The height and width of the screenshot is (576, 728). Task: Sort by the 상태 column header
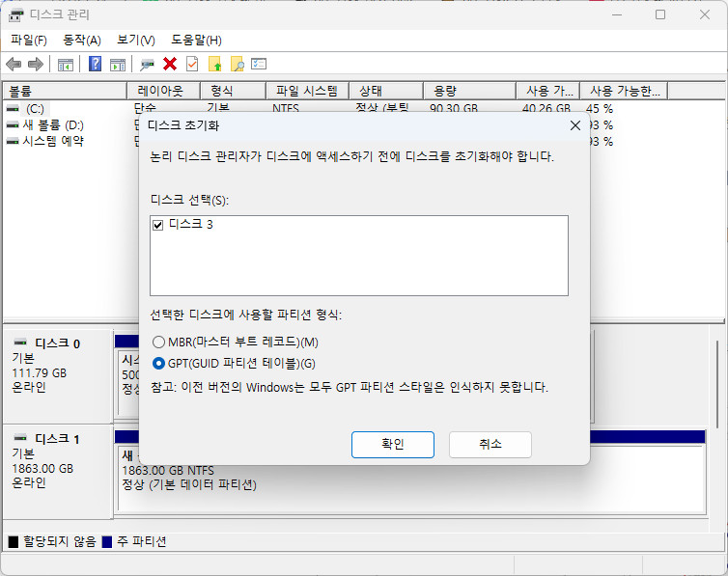point(386,91)
